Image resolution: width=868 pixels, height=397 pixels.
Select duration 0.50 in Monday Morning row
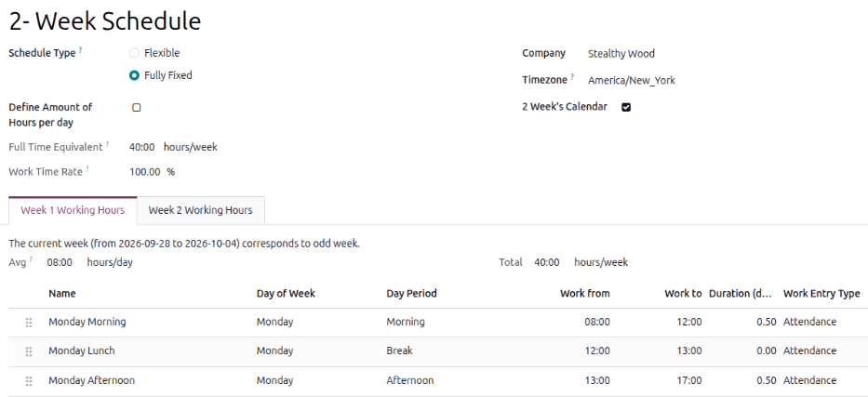(767, 322)
